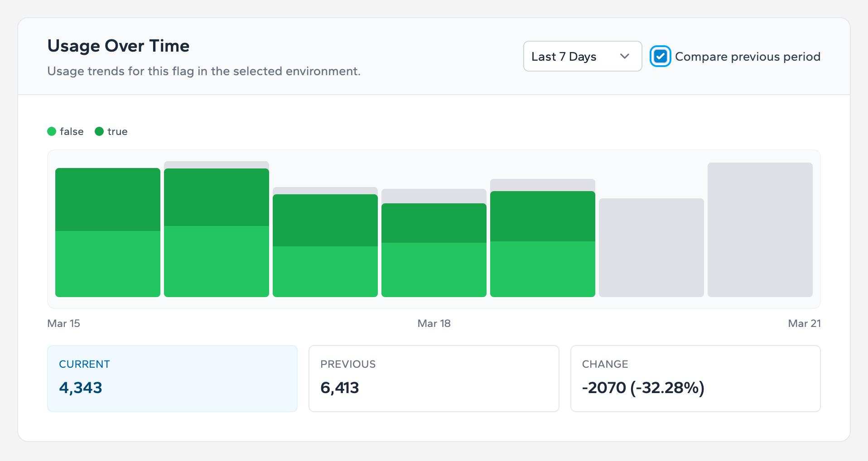Screen dimensions: 868x461
Task: Click the tallest green bar on Mar 16
Action: (216, 232)
